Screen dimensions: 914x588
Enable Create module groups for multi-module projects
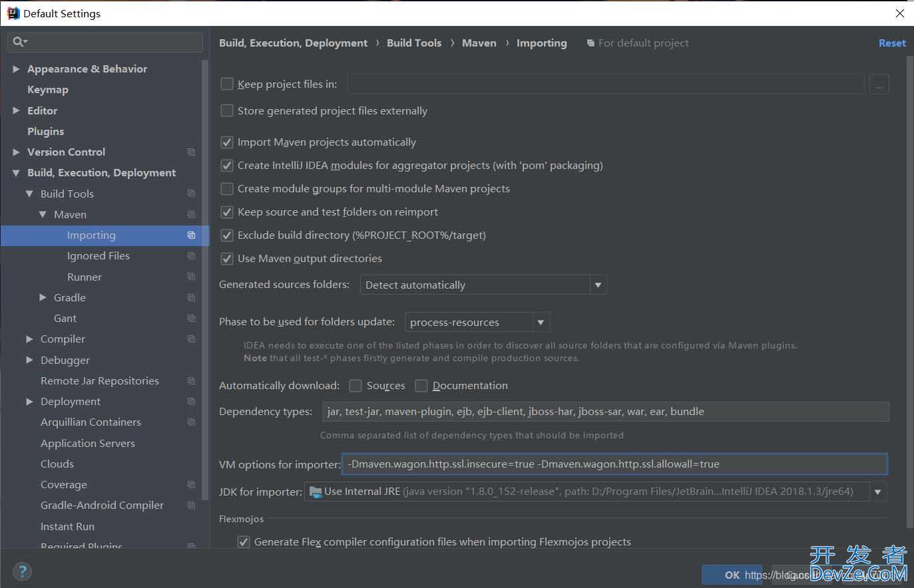pyautogui.click(x=227, y=189)
